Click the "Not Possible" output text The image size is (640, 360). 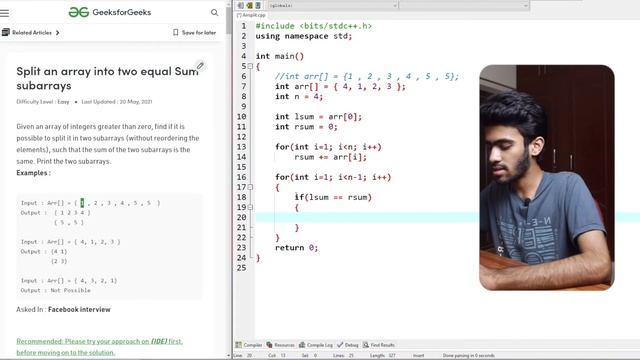click(x=71, y=291)
